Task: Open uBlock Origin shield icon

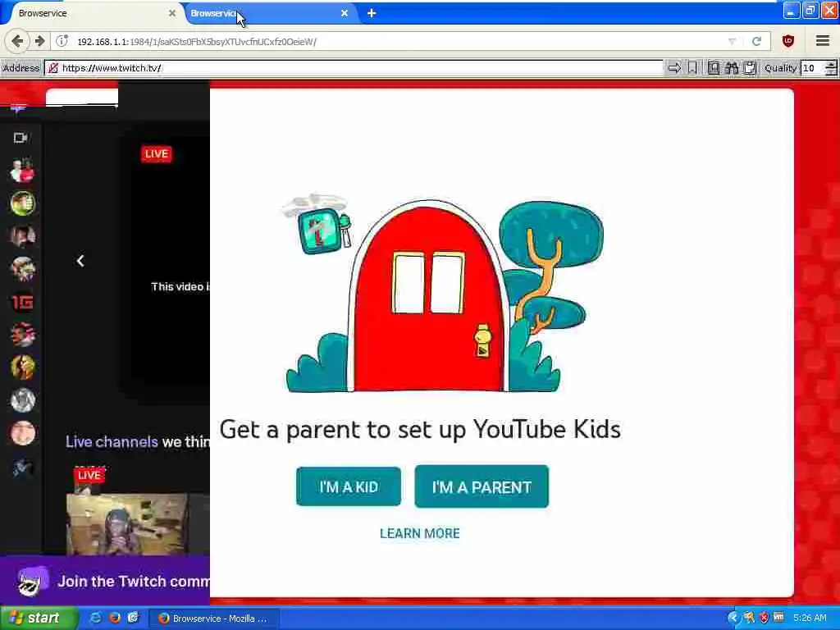Action: click(x=788, y=41)
